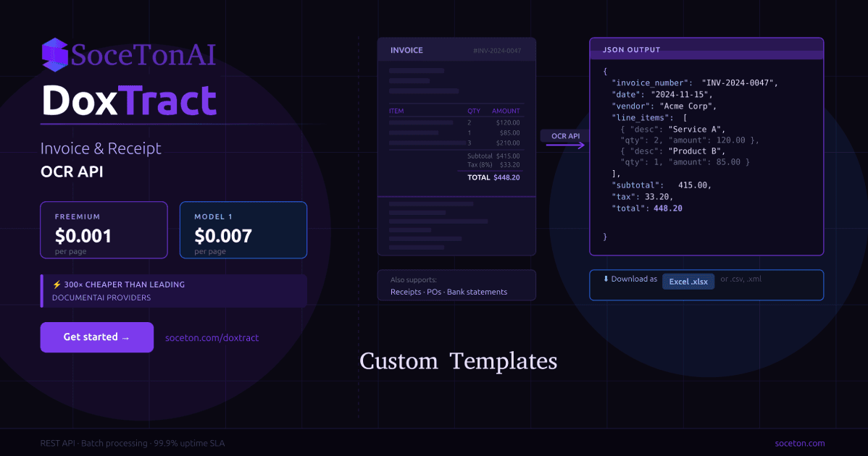Click the QTY column header
The width and height of the screenshot is (868, 456).
(474, 111)
